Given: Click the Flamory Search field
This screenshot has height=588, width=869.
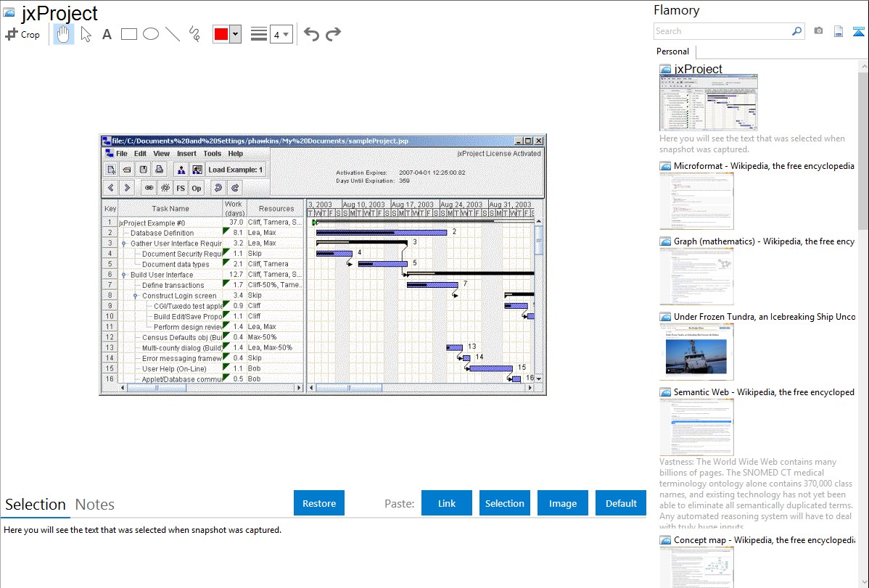Looking at the screenshot, I should point(722,31).
